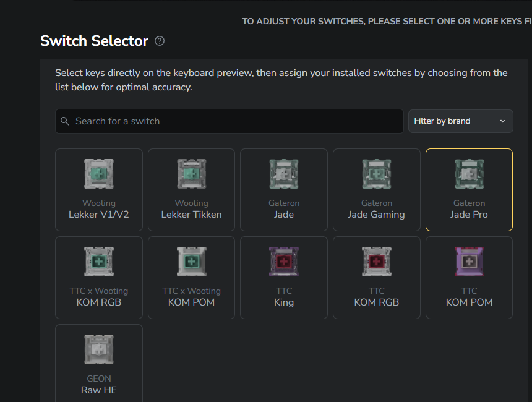Select the Gateron Jade switch icon

(284, 174)
